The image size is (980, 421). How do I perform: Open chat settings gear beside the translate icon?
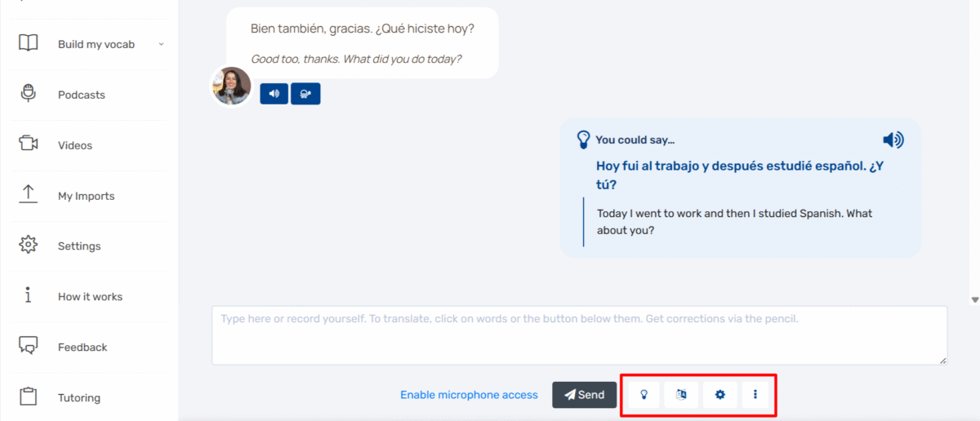(x=719, y=395)
